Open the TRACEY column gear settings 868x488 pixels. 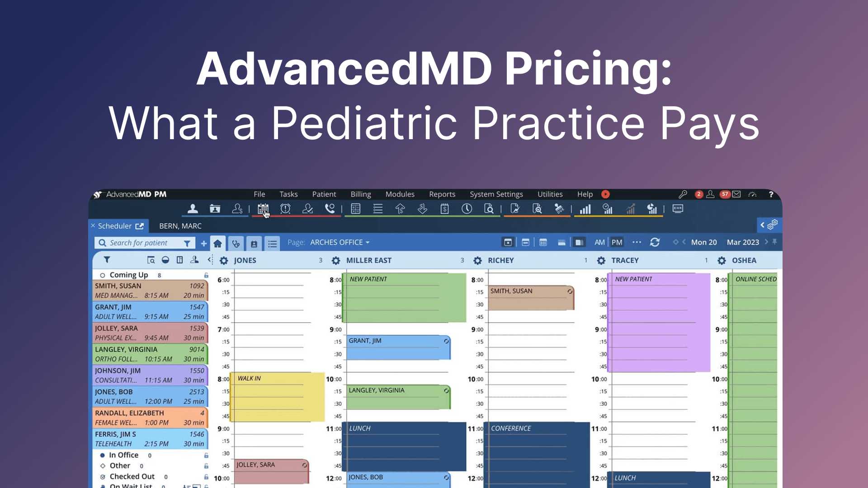coord(601,261)
